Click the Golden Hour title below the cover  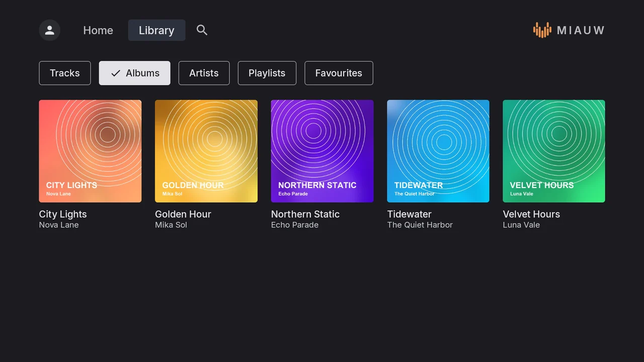tap(183, 214)
